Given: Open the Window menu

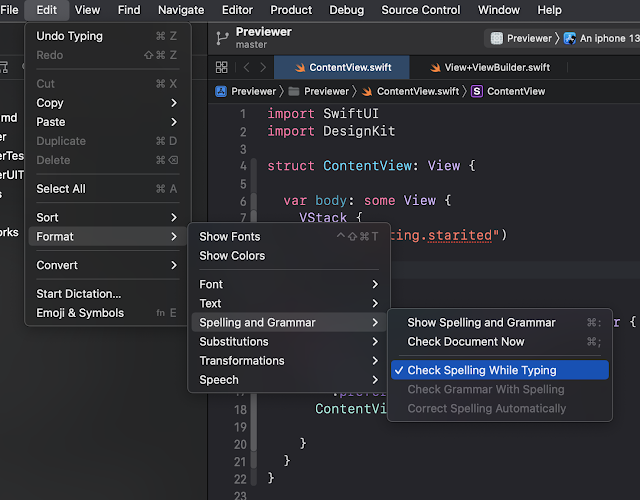Looking at the screenshot, I should [x=499, y=10].
